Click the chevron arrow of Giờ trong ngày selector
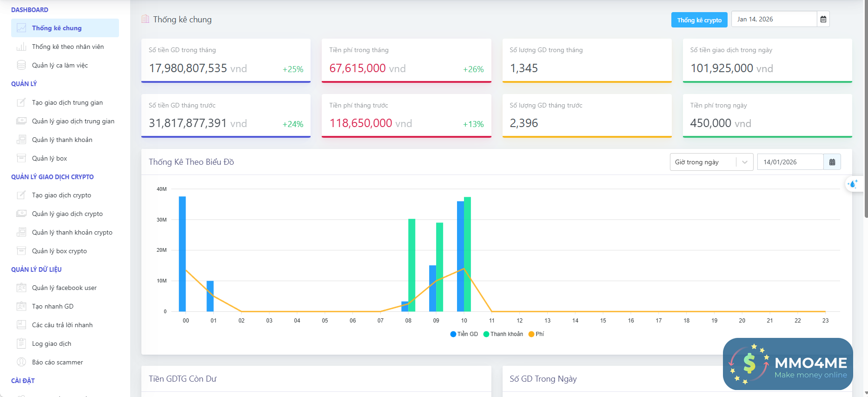Image resolution: width=868 pixels, height=397 pixels. click(x=745, y=162)
